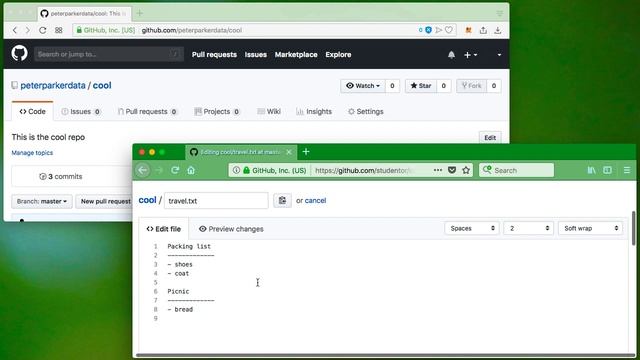Select the Projects tab of the repo
This screenshot has width=640, height=360.
pos(217,111)
